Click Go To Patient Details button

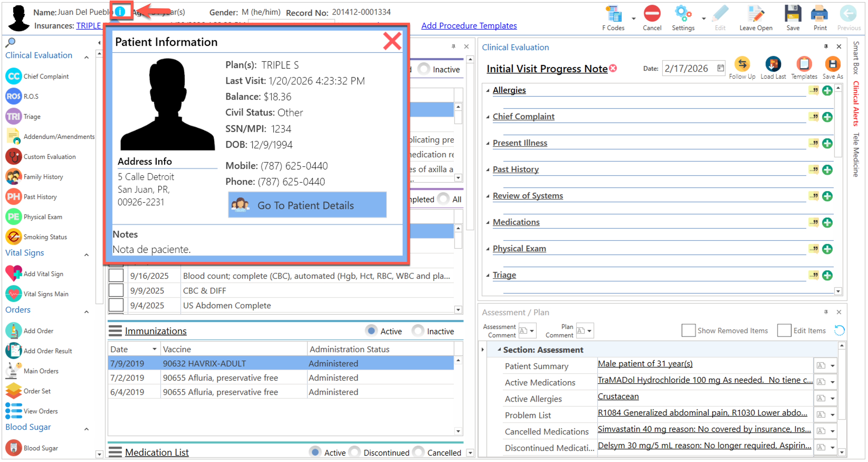pyautogui.click(x=307, y=205)
